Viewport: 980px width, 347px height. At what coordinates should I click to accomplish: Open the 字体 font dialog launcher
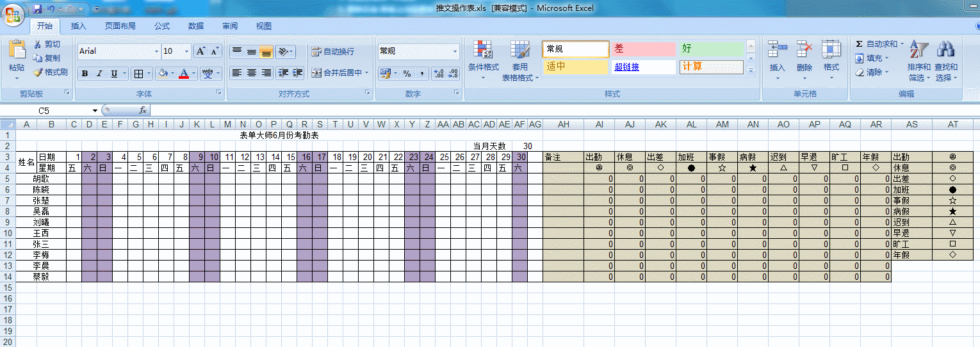[219, 93]
